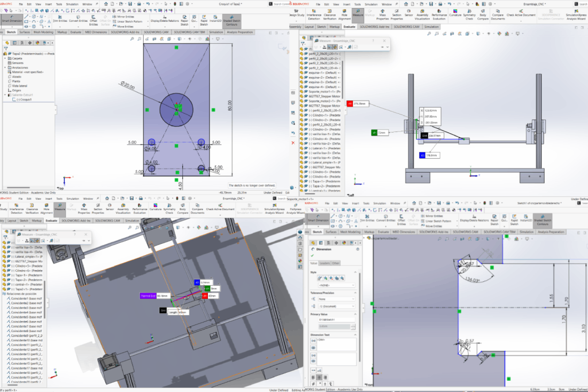Select Smart Dimension in the Tapa2 sketch window
The width and height of the screenshot is (588, 392).
pos(12,19)
